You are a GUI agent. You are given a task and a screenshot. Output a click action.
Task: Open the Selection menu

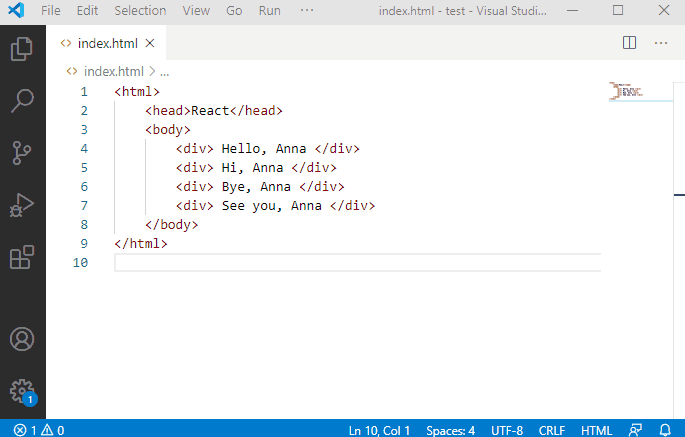[x=140, y=10]
